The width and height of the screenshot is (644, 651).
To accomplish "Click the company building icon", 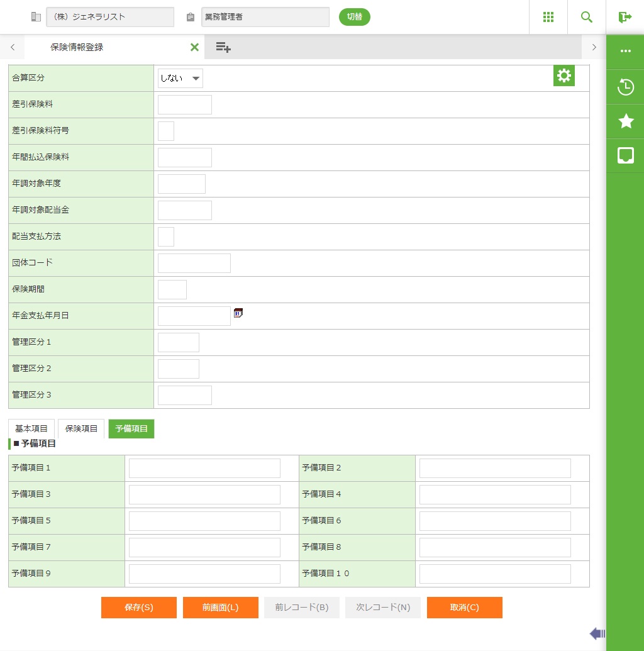I will 36,17.
